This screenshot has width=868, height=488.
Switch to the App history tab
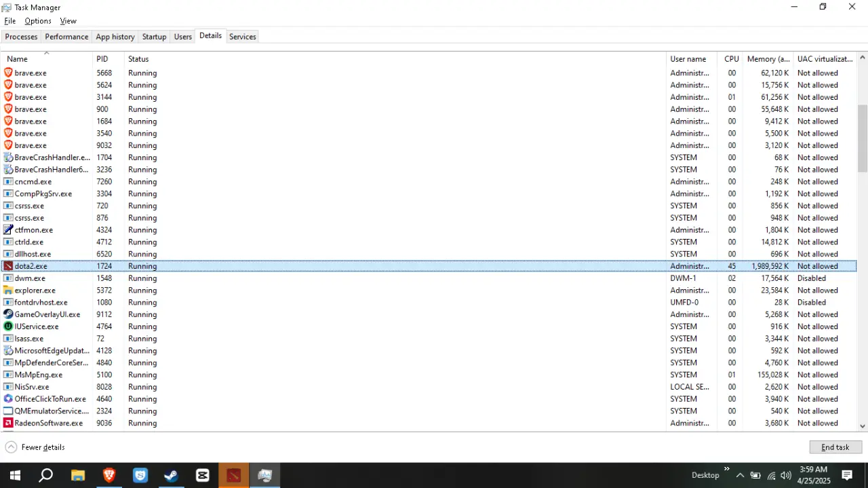(115, 37)
